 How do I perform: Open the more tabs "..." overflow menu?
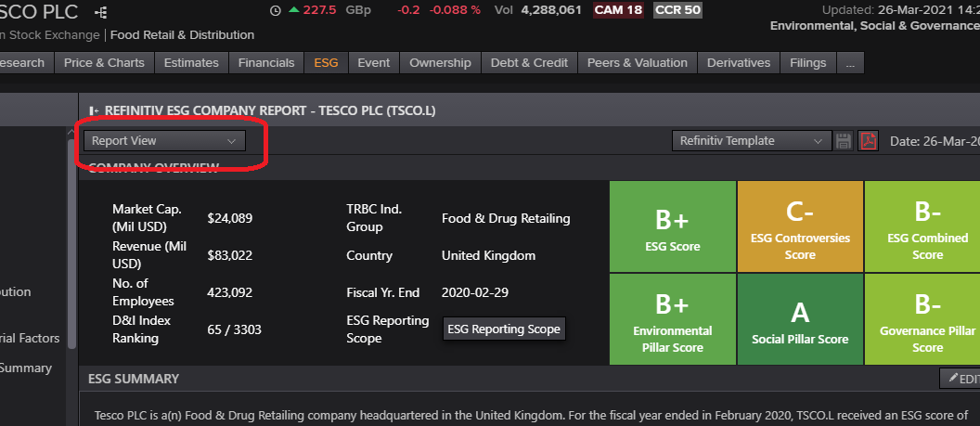point(850,63)
